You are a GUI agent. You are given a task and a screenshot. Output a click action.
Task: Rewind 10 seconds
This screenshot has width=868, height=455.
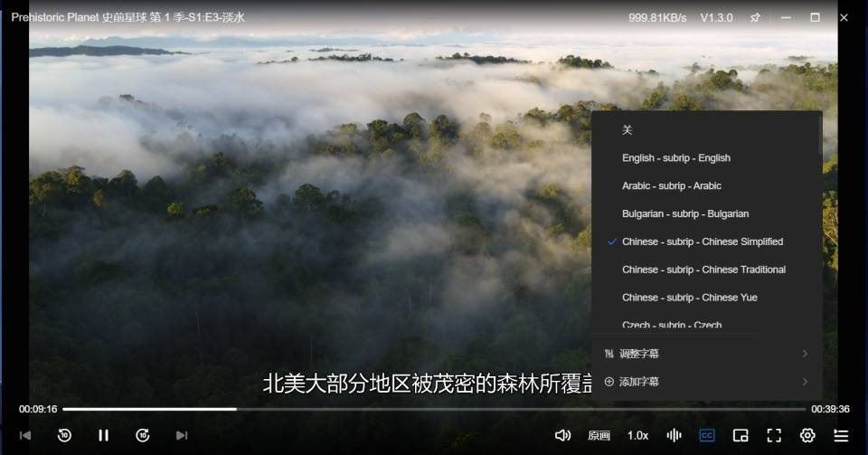click(64, 435)
